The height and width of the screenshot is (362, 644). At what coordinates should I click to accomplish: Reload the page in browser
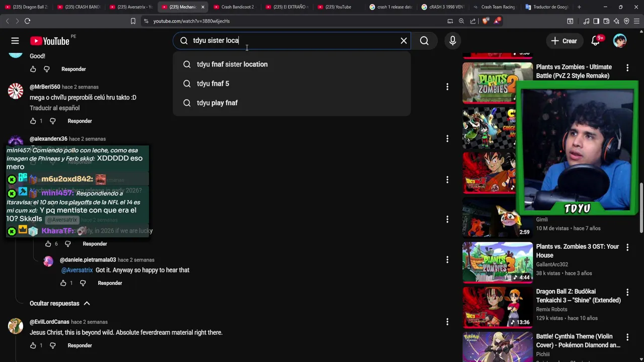27,21
